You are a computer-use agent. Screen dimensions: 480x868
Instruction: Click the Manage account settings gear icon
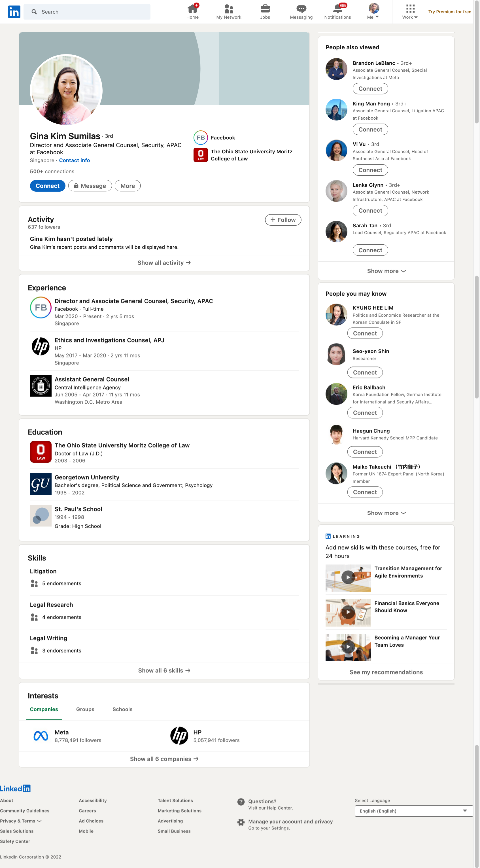(x=241, y=823)
